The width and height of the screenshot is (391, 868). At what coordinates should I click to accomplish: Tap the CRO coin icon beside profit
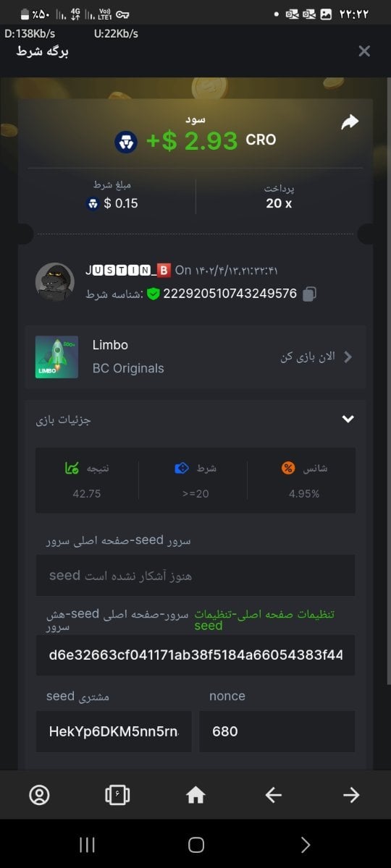click(x=126, y=142)
